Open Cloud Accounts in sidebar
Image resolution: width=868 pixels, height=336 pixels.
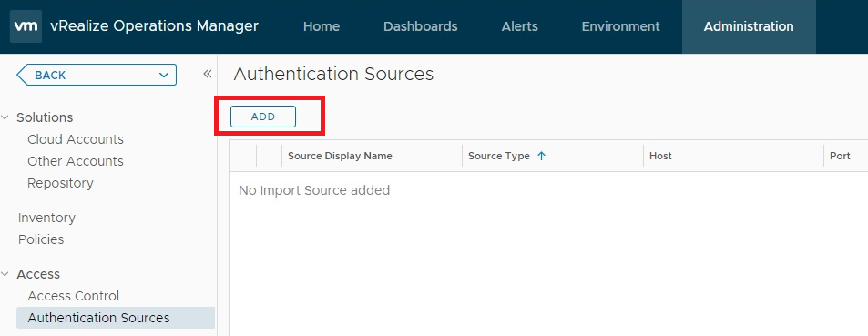point(76,139)
